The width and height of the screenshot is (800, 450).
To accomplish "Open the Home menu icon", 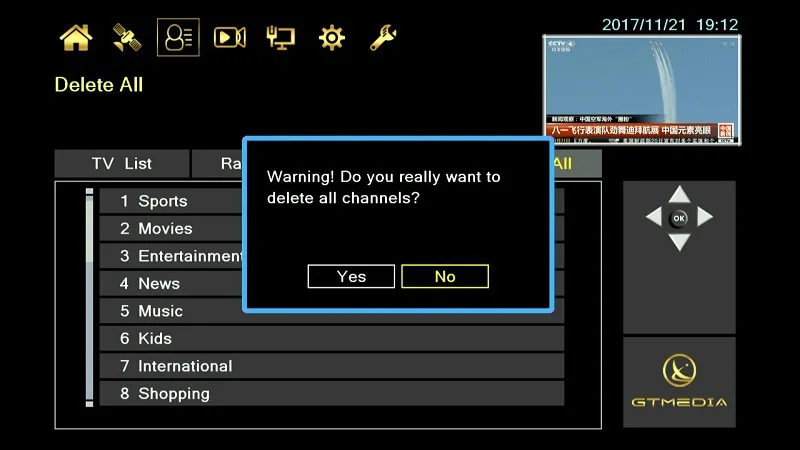I will (x=76, y=38).
